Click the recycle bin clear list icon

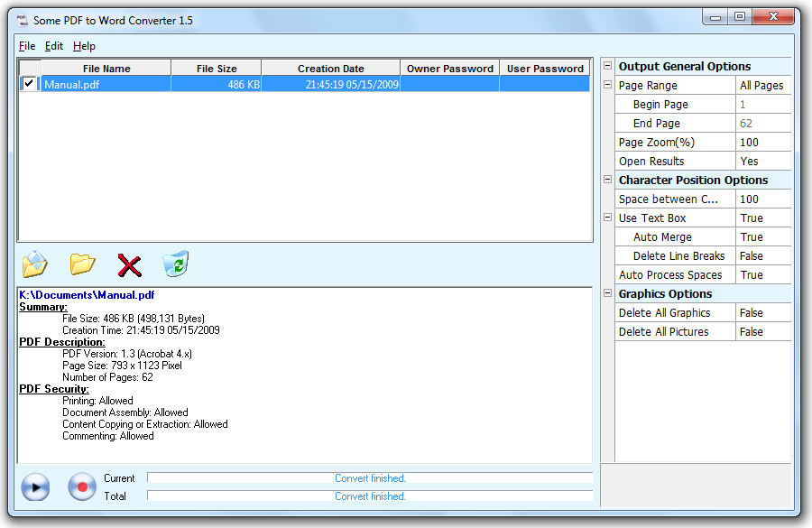[x=175, y=264]
